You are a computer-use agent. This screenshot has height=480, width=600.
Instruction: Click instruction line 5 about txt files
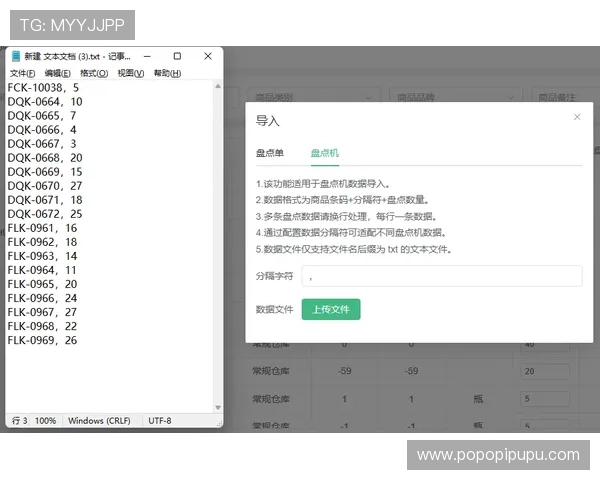click(354, 250)
